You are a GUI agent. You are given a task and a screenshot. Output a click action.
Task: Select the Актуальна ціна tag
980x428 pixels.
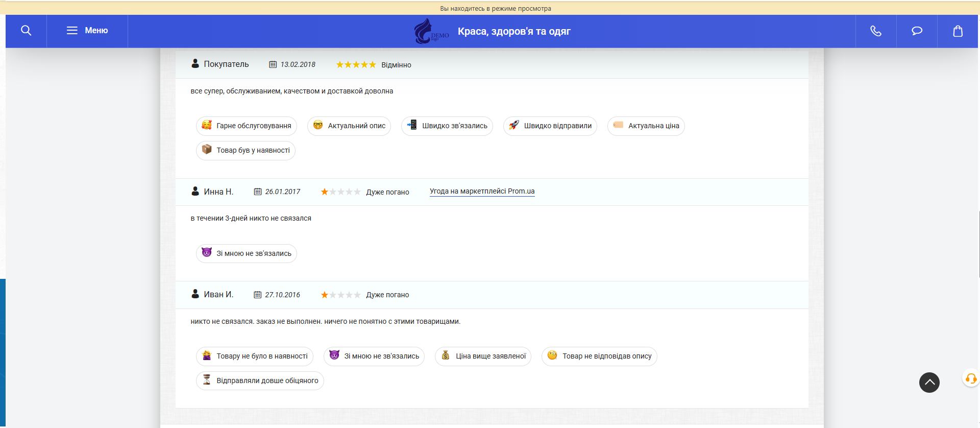(646, 126)
